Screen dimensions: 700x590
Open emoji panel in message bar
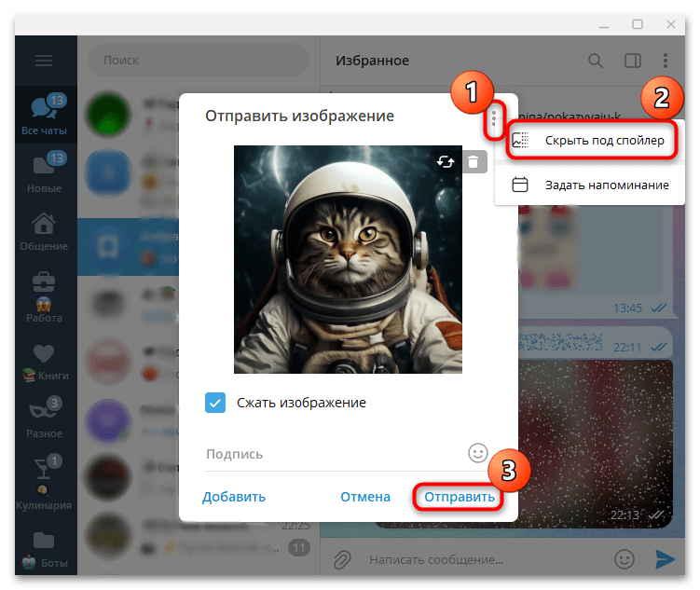[x=625, y=558]
